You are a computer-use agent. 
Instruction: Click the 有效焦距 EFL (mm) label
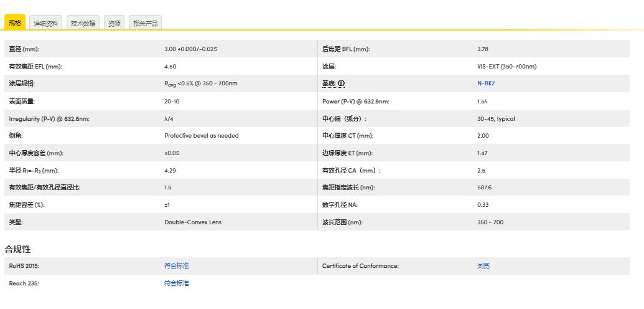tap(35, 67)
